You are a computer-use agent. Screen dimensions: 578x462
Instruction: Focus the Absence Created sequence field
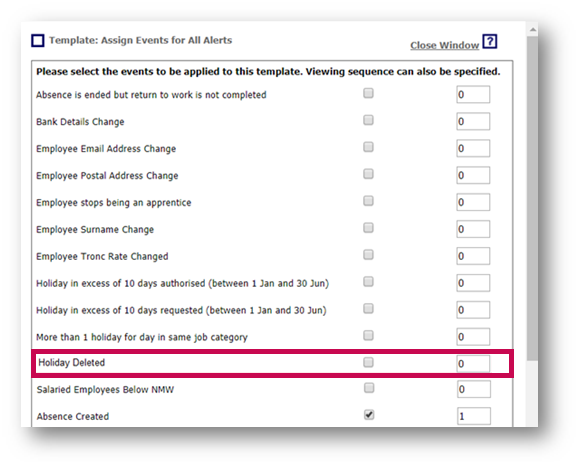[474, 416]
